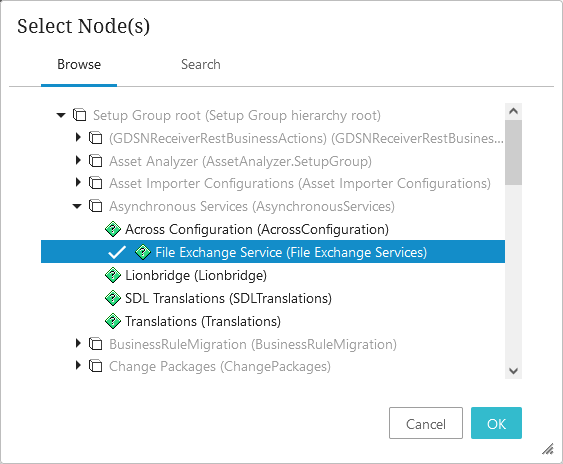
Task: Click the File Exchange Service diamond icon
Action: pos(143,252)
